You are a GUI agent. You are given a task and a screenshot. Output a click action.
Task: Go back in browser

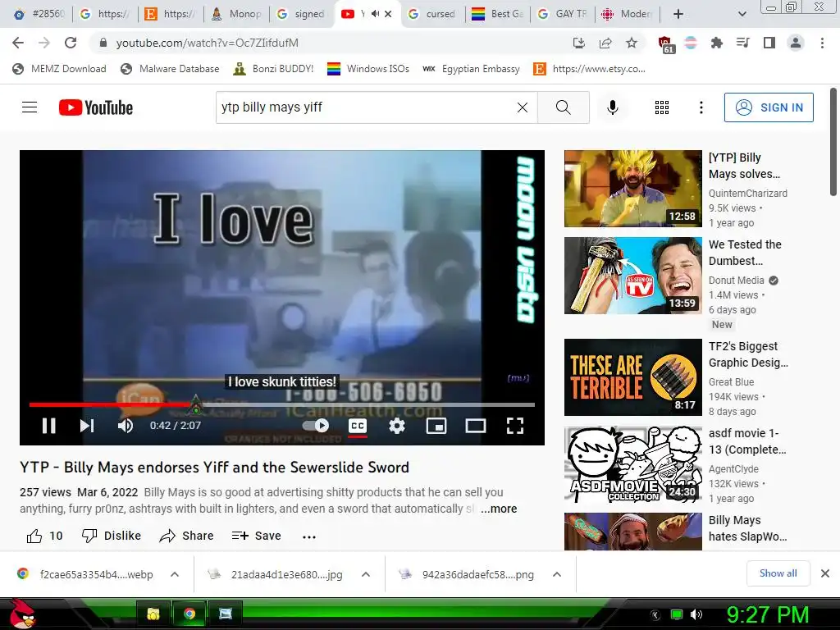(x=18, y=43)
